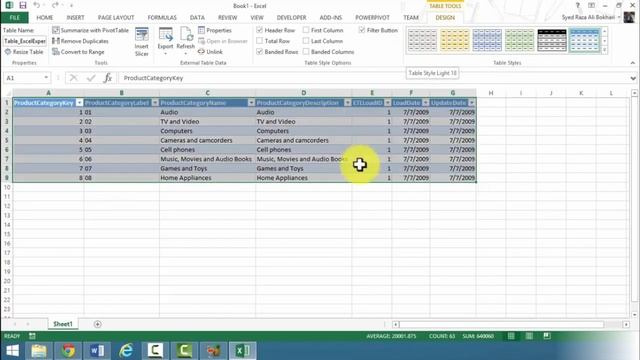640x360 pixels.
Task: Apply the black-header table style
Action: click(x=552, y=40)
